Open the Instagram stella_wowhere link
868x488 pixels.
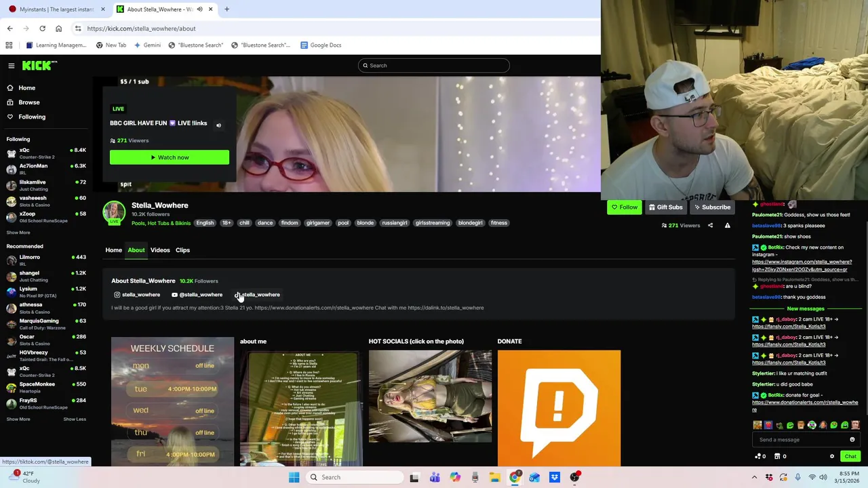pyautogui.click(x=137, y=295)
